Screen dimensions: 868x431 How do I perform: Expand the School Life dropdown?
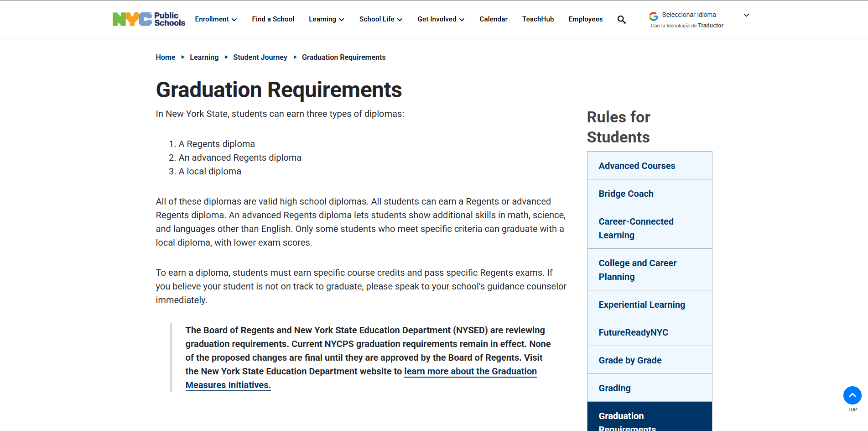(381, 19)
